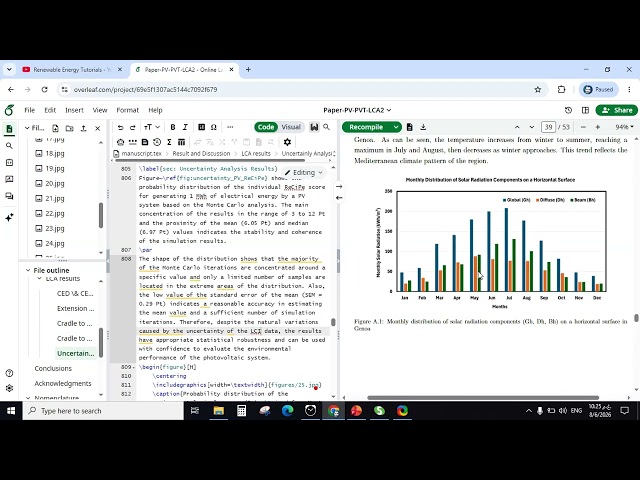Click the Share button
640x480 pixels.
click(617, 110)
